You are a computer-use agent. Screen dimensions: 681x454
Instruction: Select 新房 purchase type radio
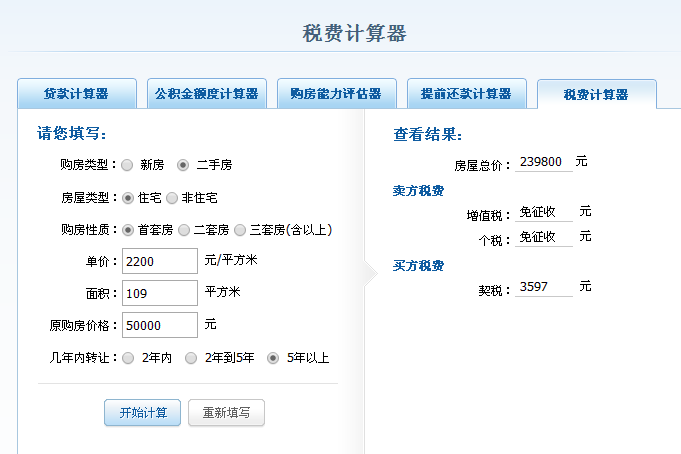coord(128,165)
